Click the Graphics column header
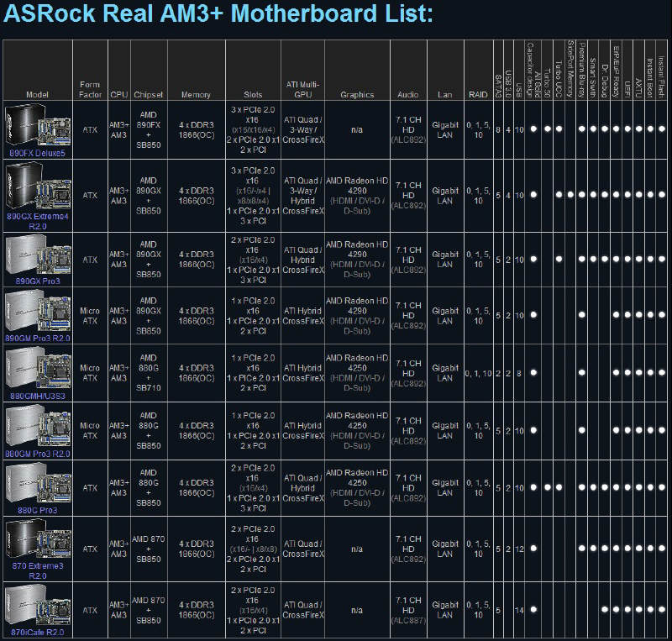The height and width of the screenshot is (641, 672). click(x=357, y=94)
